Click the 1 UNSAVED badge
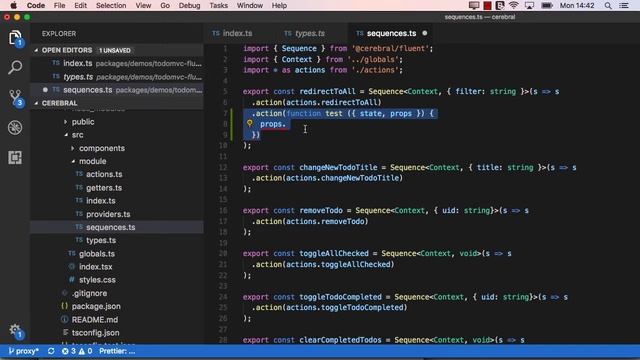Screen dimensions: 640x360 [x=115, y=50]
